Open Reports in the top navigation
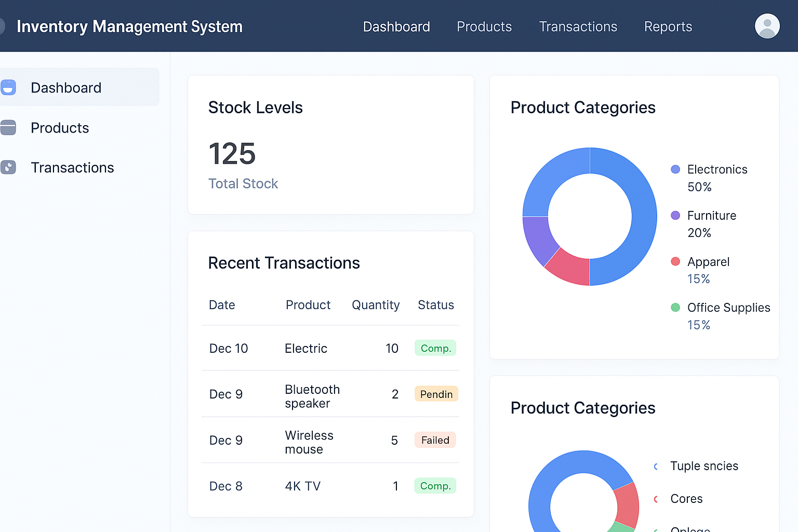Image resolution: width=798 pixels, height=532 pixels. coord(668,26)
